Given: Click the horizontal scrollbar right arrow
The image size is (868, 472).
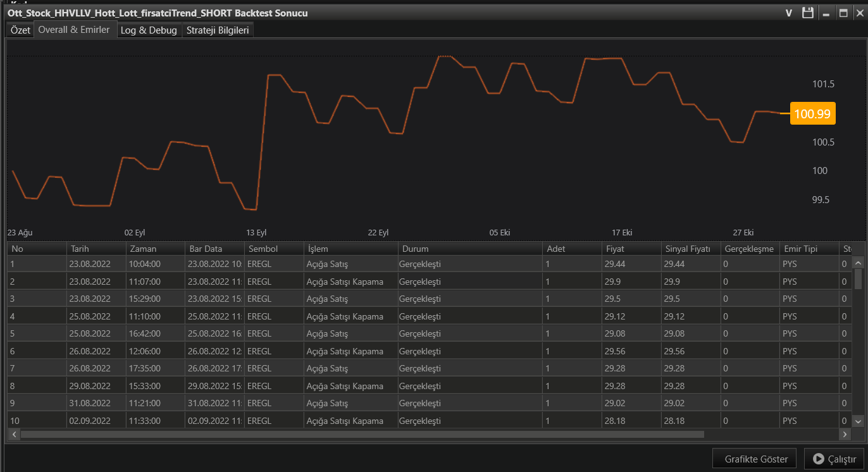Looking at the screenshot, I should coord(844,434).
